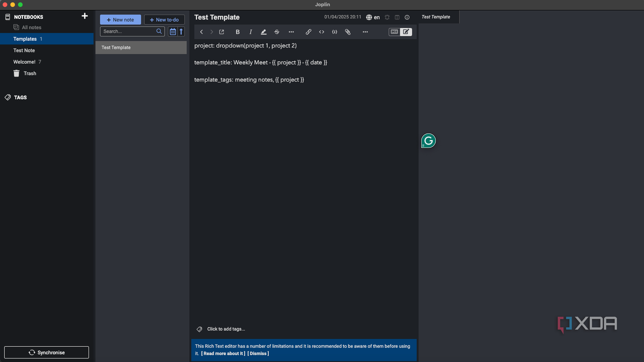Reverse the note sort order arrow
Screen dimensions: 644x362
[x=181, y=31]
